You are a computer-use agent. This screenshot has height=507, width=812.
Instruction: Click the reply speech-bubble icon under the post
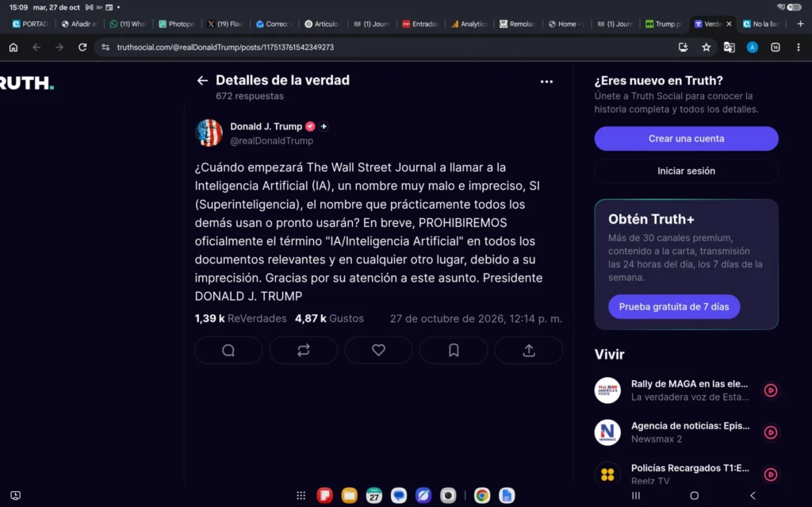pyautogui.click(x=228, y=351)
